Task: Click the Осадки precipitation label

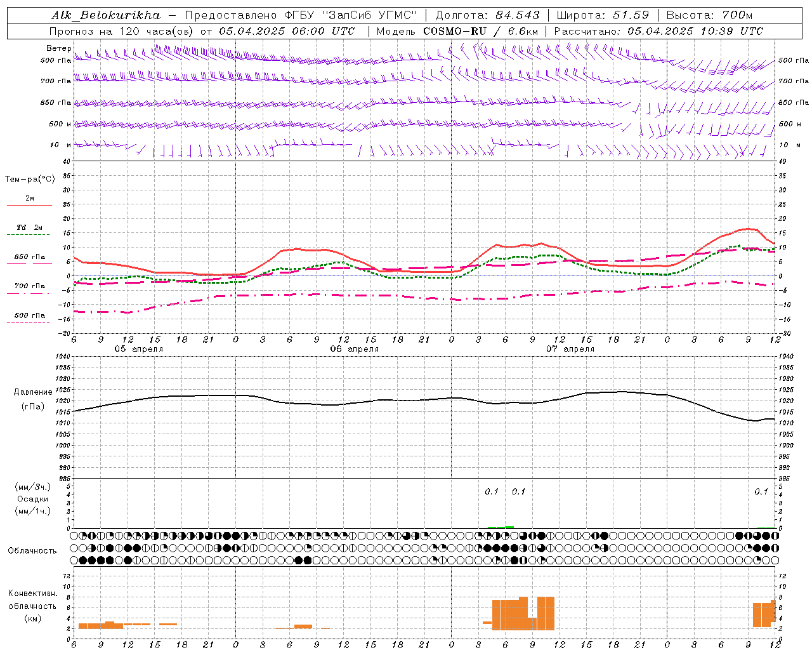Action: tap(33, 499)
